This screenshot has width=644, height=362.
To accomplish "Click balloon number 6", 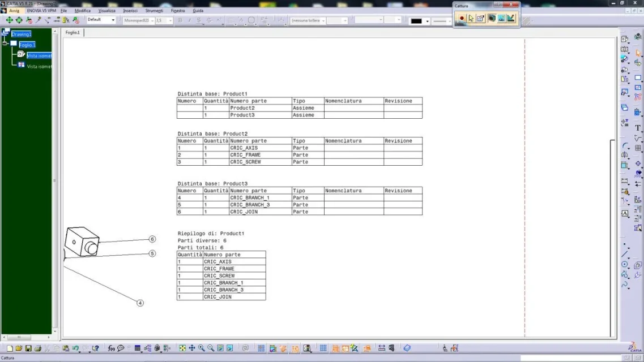I will click(152, 239).
